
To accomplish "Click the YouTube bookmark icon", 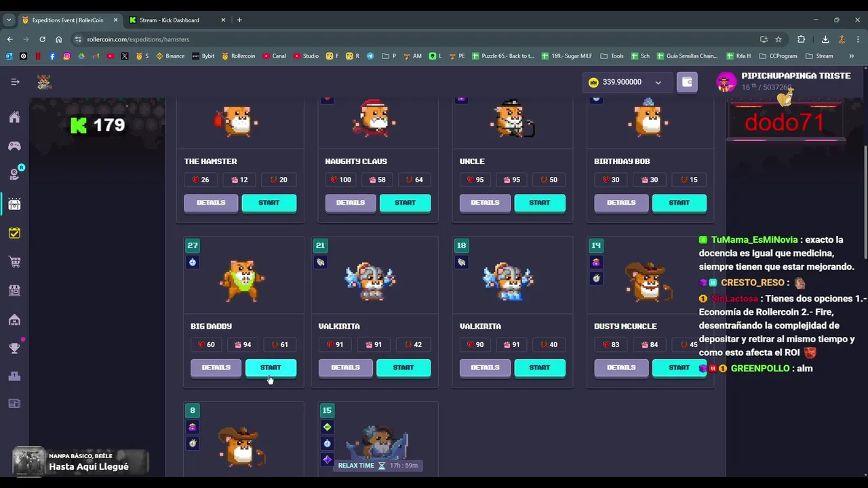I will pyautogui.click(x=111, y=56).
